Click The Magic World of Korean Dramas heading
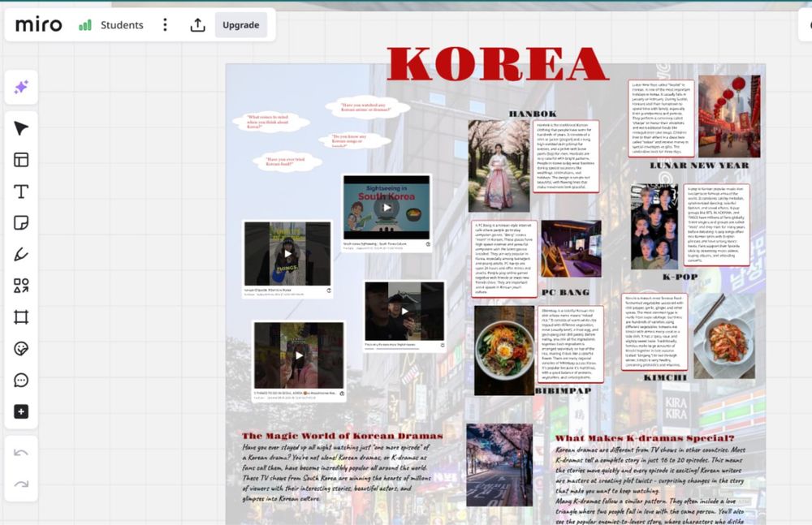 coord(343,436)
